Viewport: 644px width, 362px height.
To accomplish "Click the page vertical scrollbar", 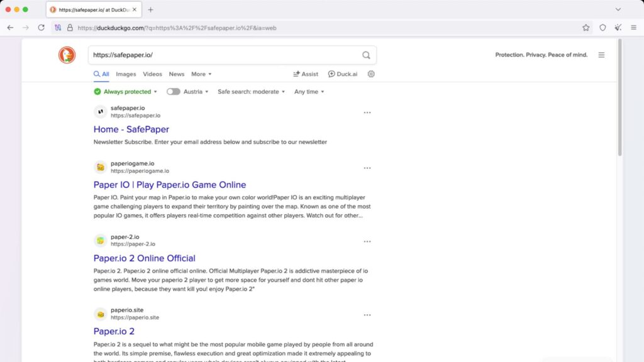I will tap(619, 97).
